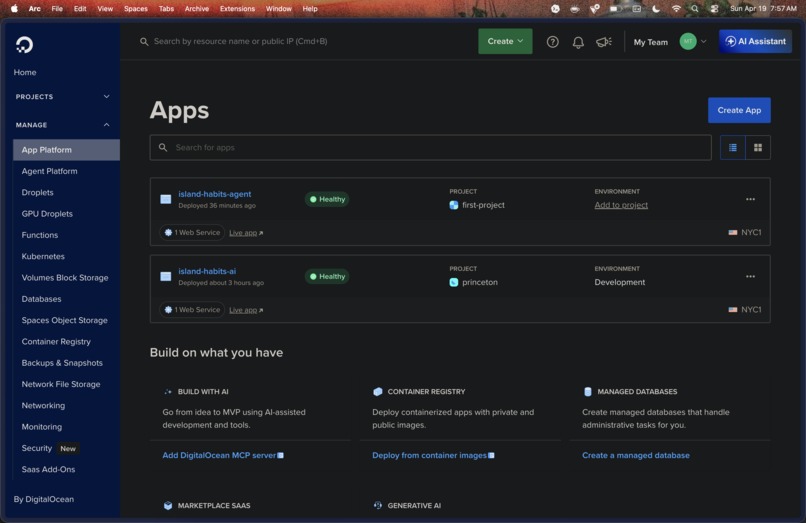Open the more options menu for island-habits-ai

coord(750,276)
